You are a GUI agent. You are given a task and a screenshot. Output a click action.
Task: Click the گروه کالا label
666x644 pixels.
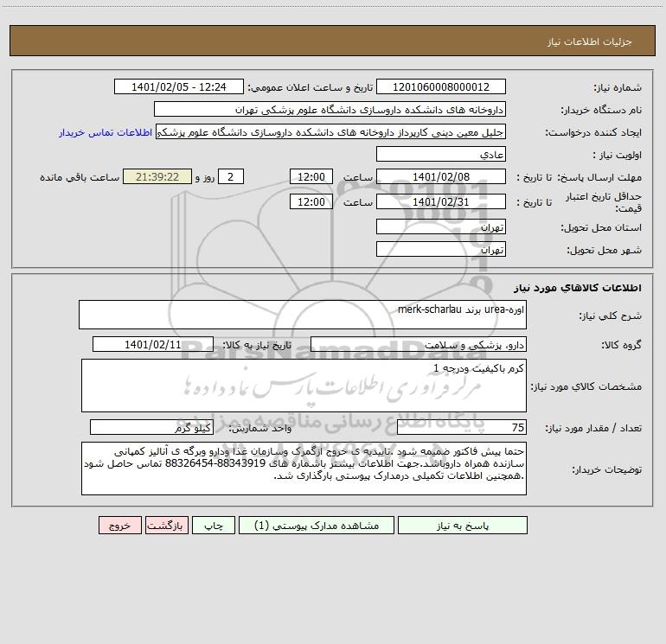(621, 345)
